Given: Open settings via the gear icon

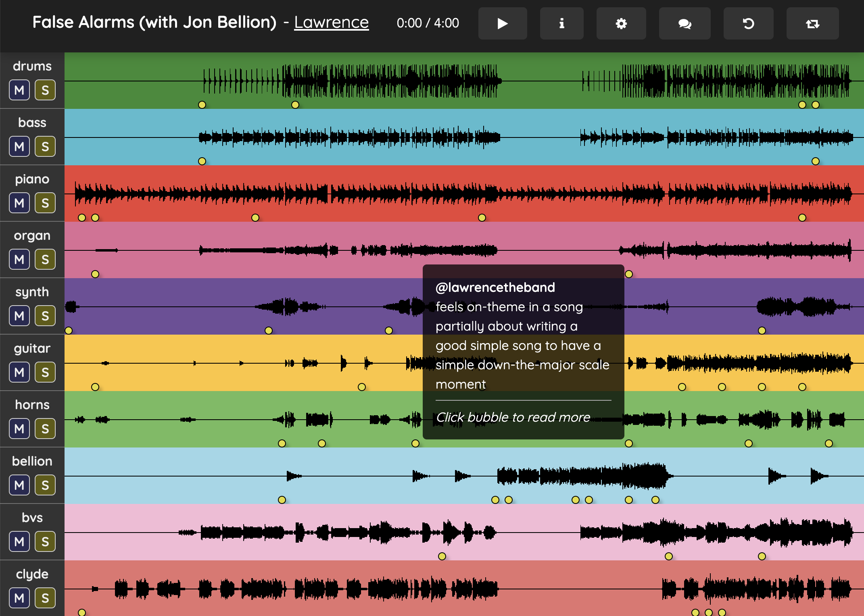Looking at the screenshot, I should [621, 23].
